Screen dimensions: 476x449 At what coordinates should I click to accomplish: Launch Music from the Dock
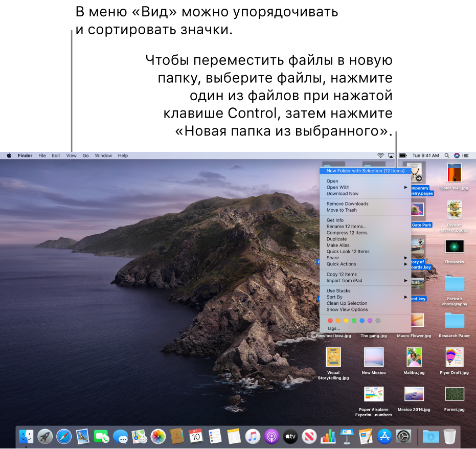pyautogui.click(x=253, y=437)
